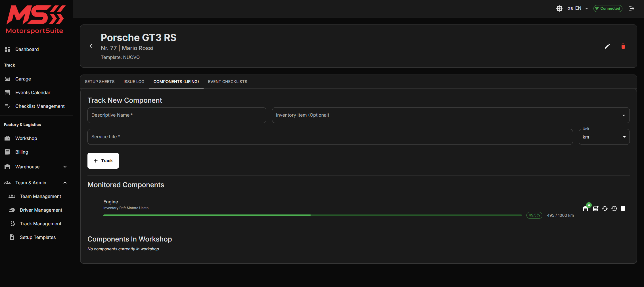Click the red delete car trash icon
The image size is (644, 287).
(x=623, y=46)
